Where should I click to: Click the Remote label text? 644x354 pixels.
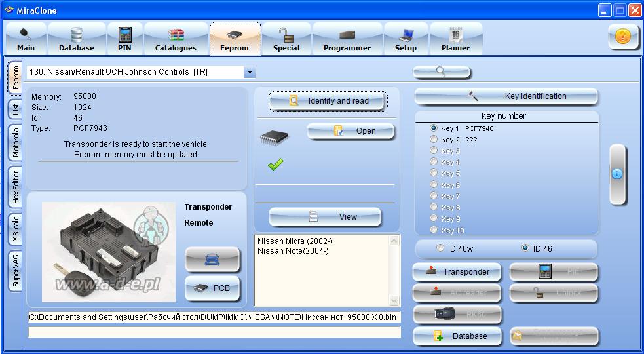199,222
